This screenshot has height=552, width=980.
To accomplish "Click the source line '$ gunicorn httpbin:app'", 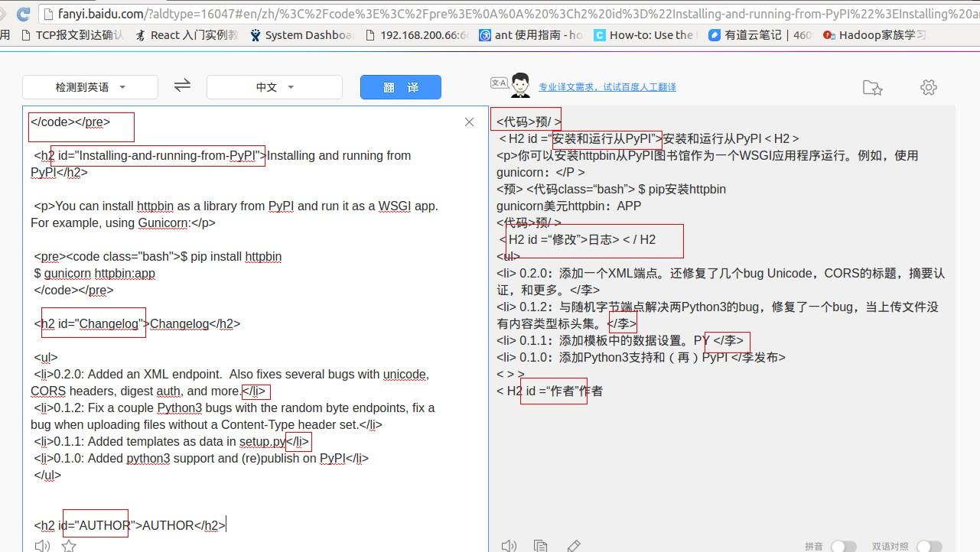I will (x=95, y=273).
